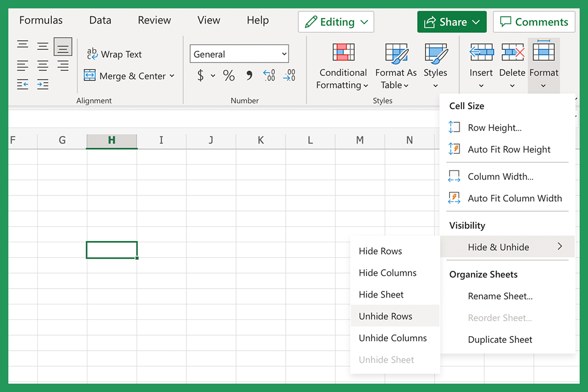588x392 pixels.
Task: Click the Decrease Decimal icon
Action: (289, 75)
